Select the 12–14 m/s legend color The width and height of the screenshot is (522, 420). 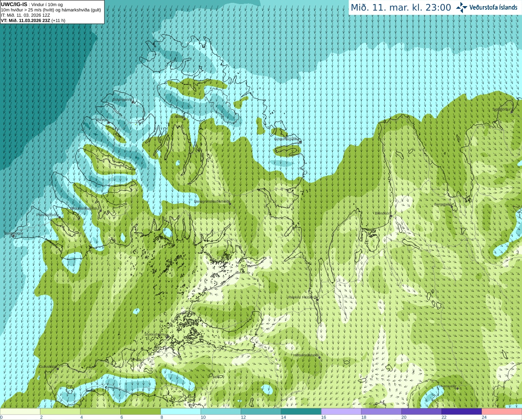point(261,411)
